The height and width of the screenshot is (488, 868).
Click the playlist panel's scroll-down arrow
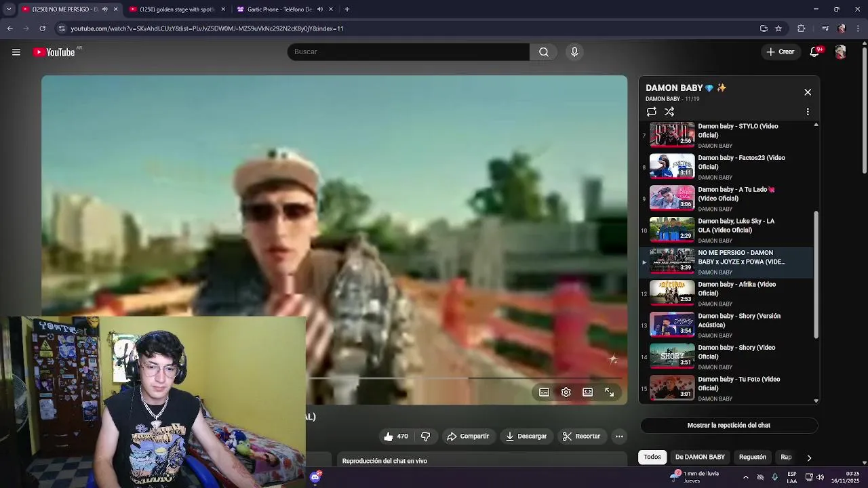click(x=816, y=401)
